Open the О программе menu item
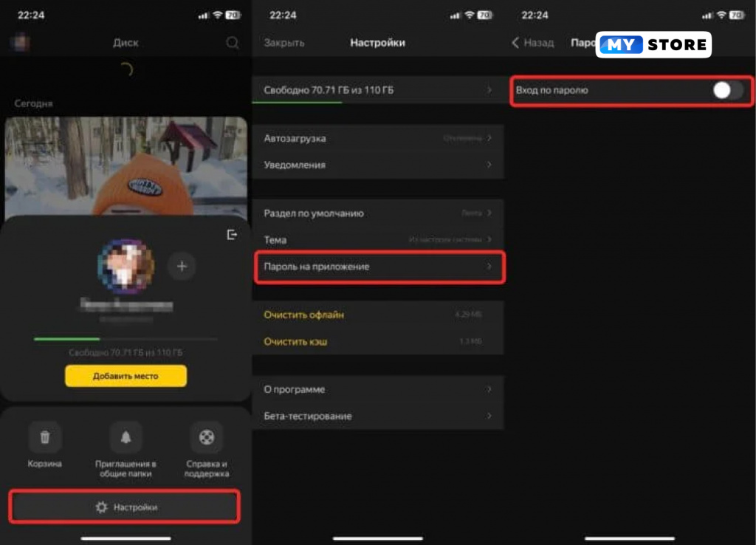The width and height of the screenshot is (756, 545). (377, 389)
